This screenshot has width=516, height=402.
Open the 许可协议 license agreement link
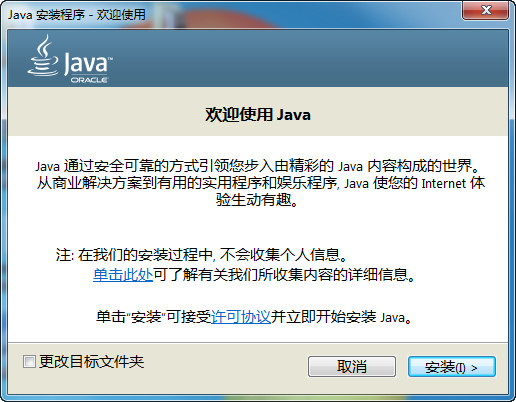[x=241, y=317]
